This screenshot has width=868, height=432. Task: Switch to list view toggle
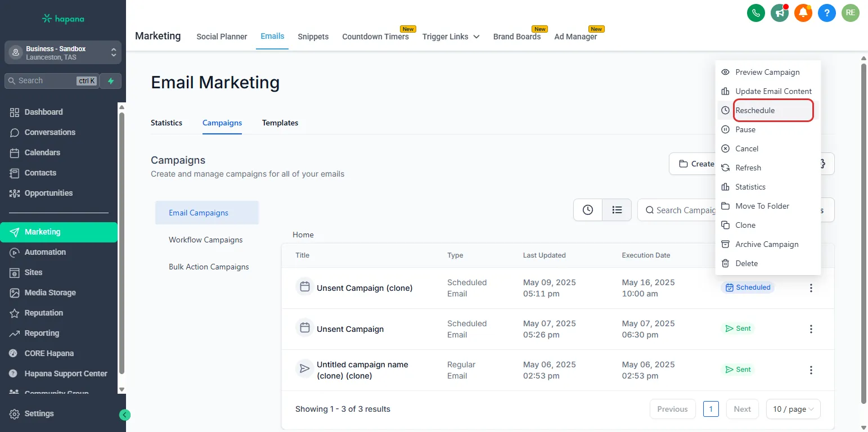(617, 210)
